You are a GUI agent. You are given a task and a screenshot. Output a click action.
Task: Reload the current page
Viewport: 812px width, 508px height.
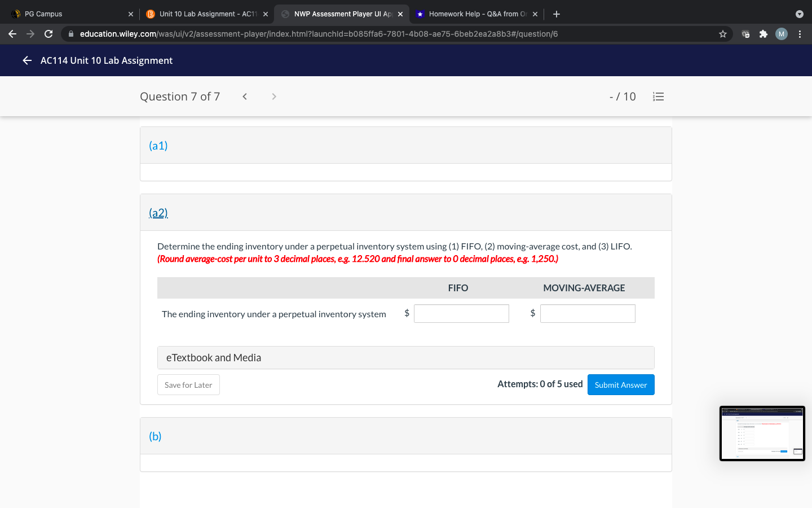[x=48, y=34]
